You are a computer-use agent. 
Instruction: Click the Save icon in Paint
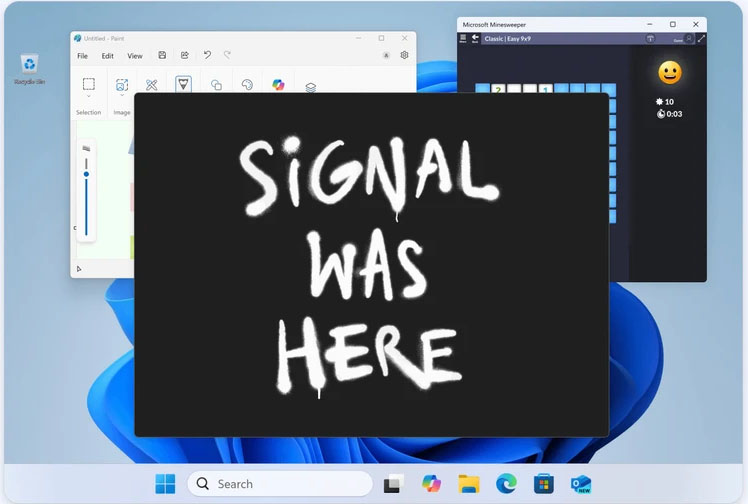(162, 56)
